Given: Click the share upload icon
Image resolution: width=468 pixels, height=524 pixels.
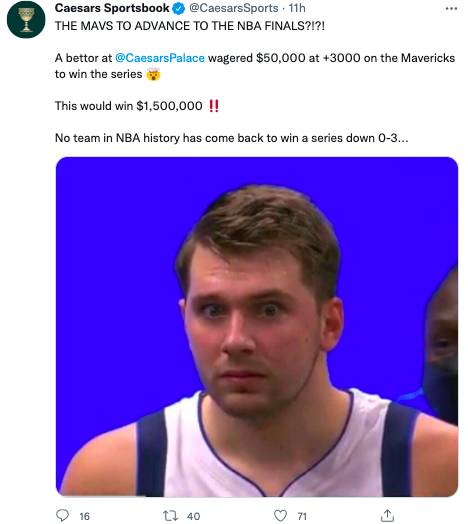Looking at the screenshot, I should point(387,515).
